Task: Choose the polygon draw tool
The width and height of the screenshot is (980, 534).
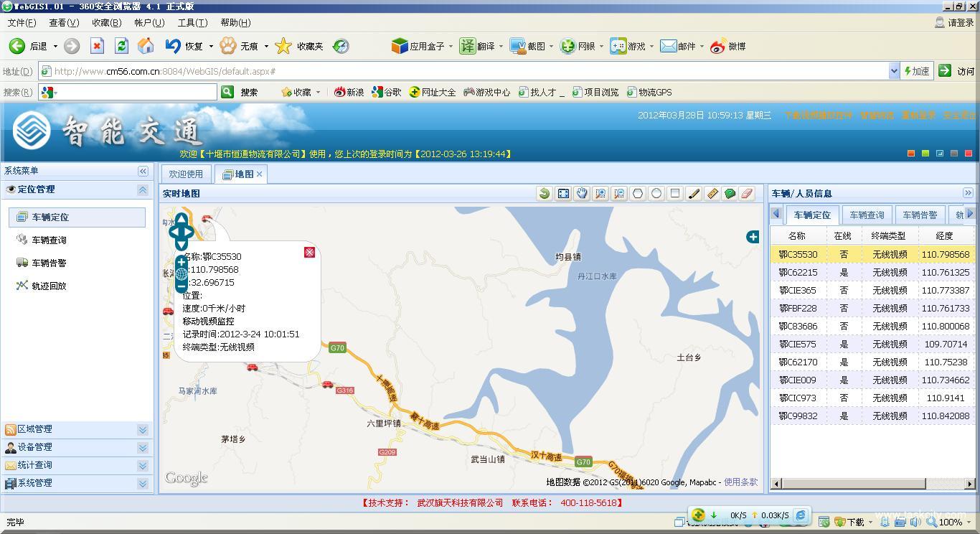Action: (x=638, y=194)
